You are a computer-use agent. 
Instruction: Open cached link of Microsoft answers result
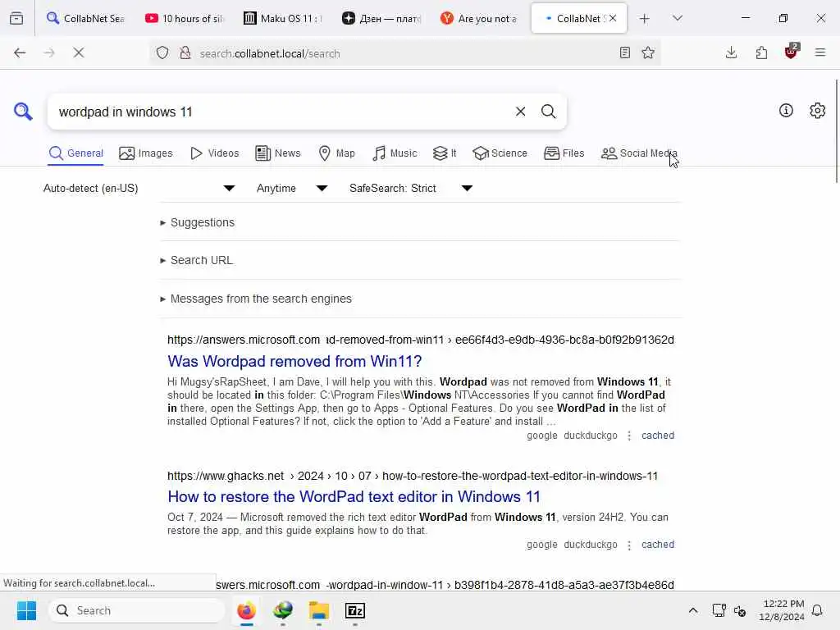pos(658,436)
